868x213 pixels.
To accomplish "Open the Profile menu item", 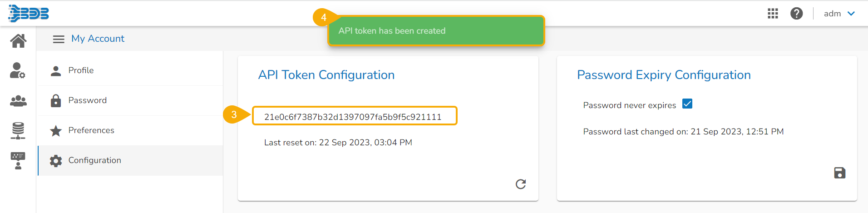I will pos(81,70).
